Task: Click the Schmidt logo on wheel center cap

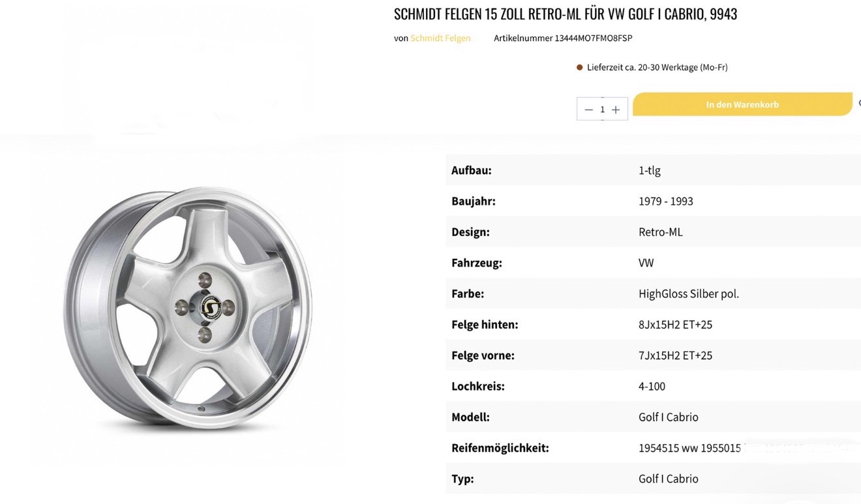Action: tap(209, 306)
